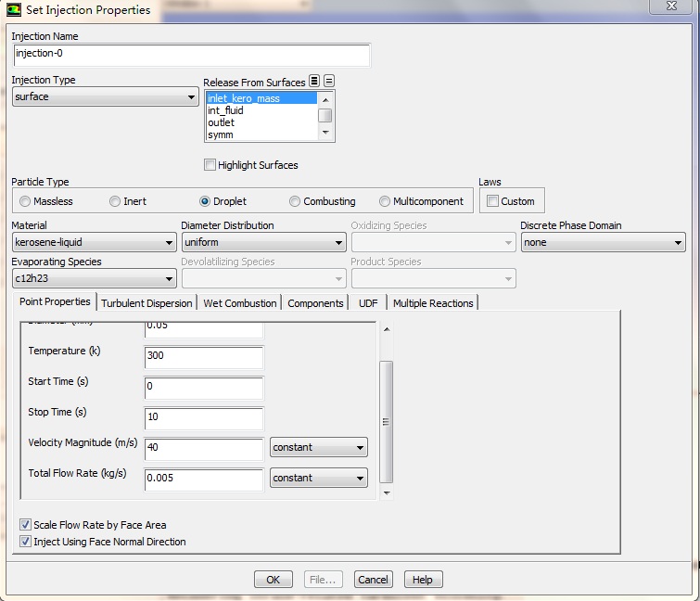Viewport: 700px width, 601px height.
Task: Switch to the Turbulent Dispersion tab
Action: 146,303
